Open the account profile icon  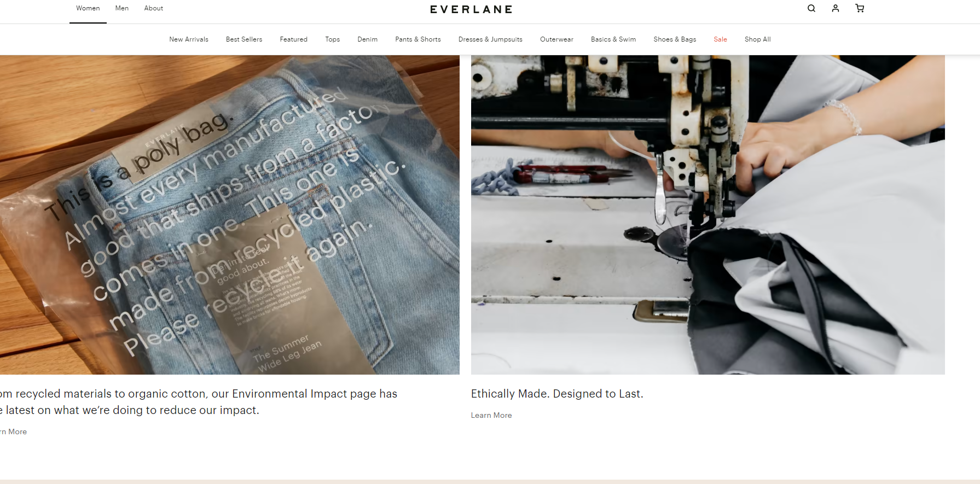(x=836, y=8)
